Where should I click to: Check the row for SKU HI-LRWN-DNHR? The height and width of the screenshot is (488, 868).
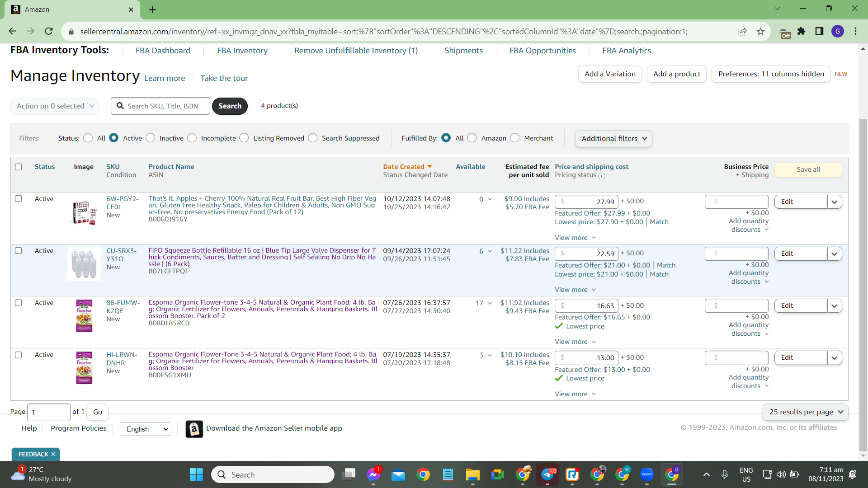coord(19,355)
